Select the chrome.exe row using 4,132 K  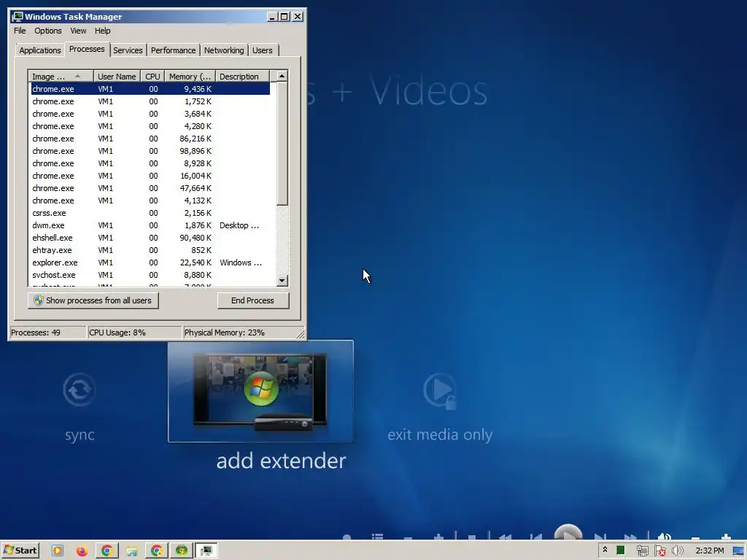[x=150, y=201]
